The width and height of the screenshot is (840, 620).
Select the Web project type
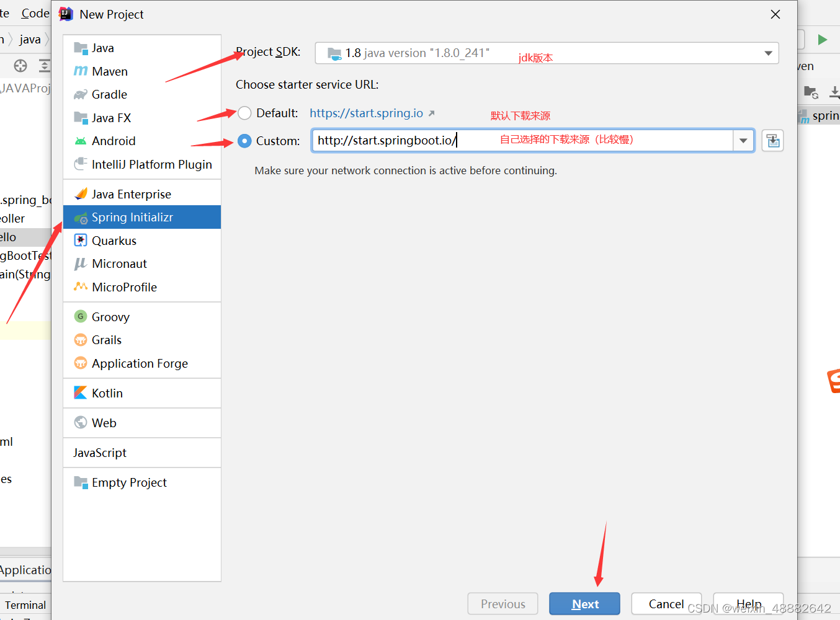click(142, 423)
